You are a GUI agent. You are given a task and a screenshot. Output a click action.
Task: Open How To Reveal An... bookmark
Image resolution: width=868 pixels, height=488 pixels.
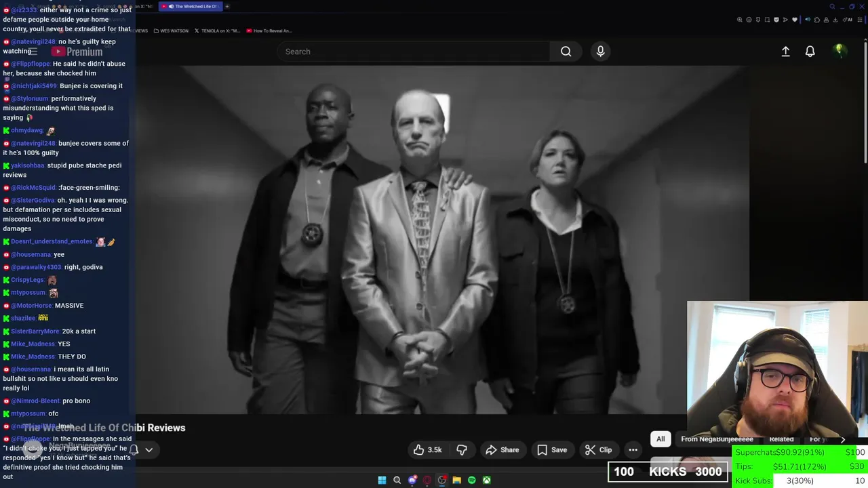point(269,30)
